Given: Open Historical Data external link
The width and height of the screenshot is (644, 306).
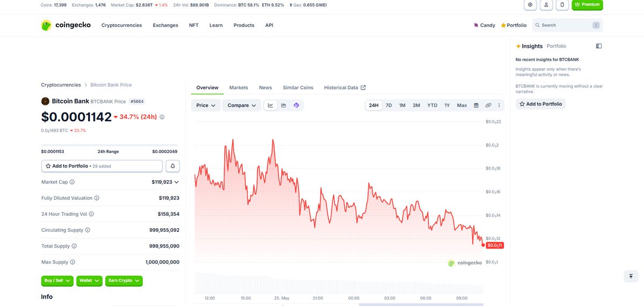Looking at the screenshot, I should [x=345, y=88].
